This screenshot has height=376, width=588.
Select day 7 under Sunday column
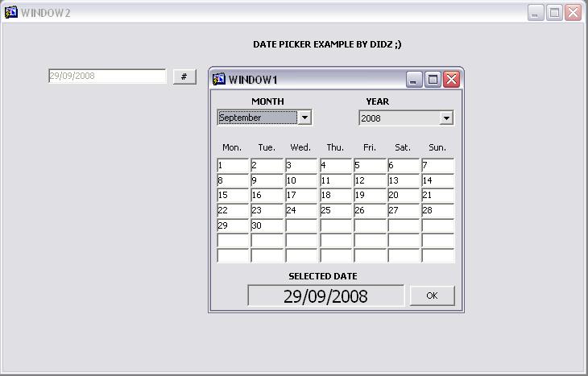pos(437,166)
